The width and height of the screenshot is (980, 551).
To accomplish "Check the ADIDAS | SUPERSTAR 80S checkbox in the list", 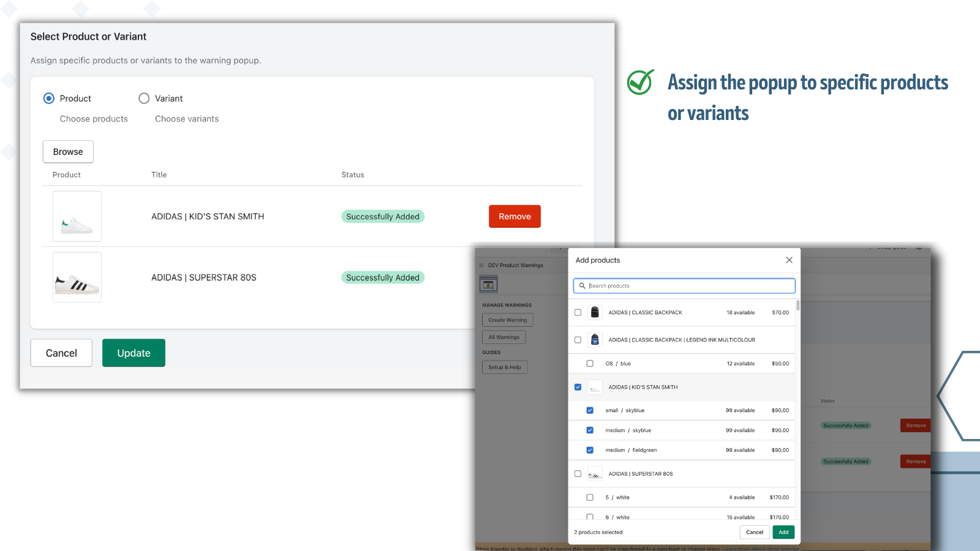I will [578, 474].
